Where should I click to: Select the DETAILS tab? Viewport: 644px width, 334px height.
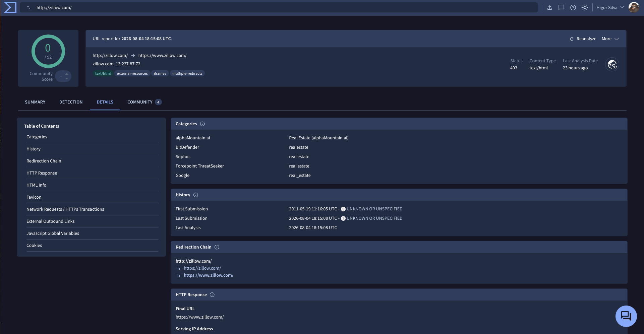click(x=105, y=102)
